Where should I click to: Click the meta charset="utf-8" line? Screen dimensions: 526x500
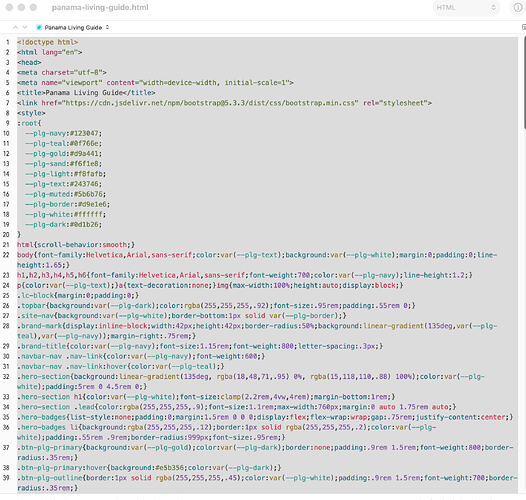[x=62, y=72]
